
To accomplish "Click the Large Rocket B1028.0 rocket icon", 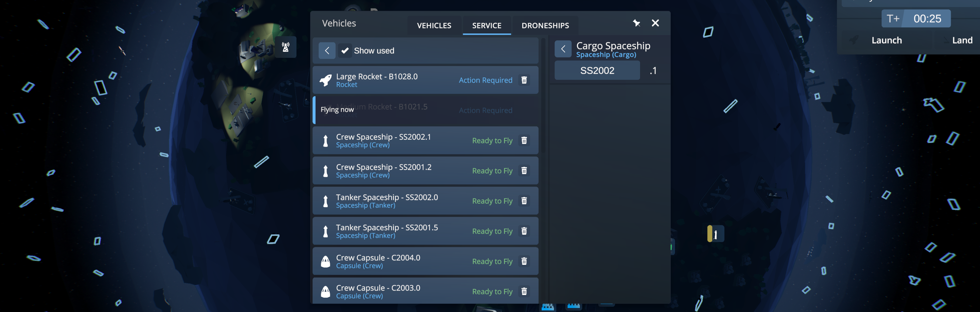I will click(x=325, y=80).
